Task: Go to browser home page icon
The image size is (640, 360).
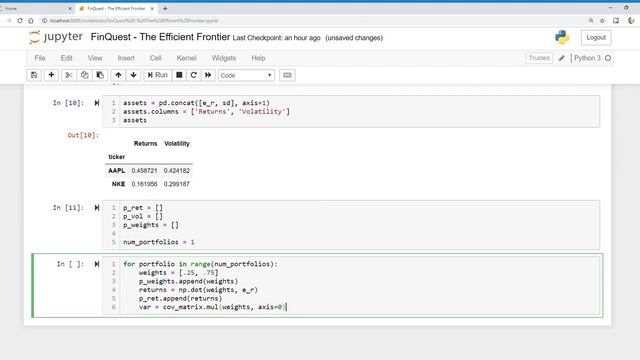Action: click(x=31, y=20)
